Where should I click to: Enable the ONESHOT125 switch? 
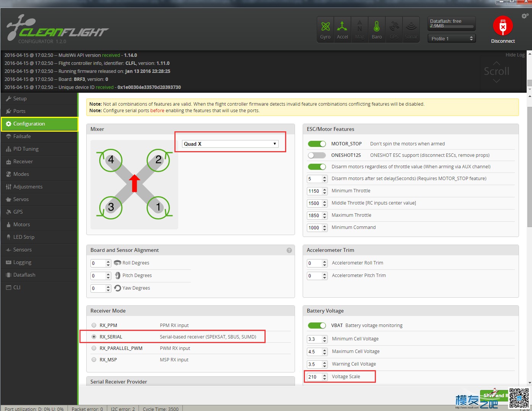317,155
